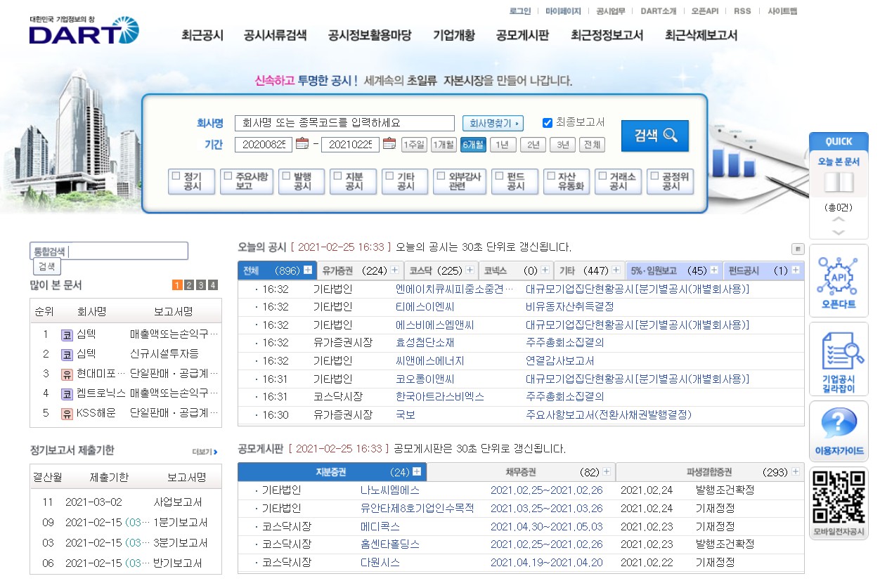Screen dimensions: 880x588
Task: Open the 최근공시 menu
Action: pyautogui.click(x=202, y=35)
